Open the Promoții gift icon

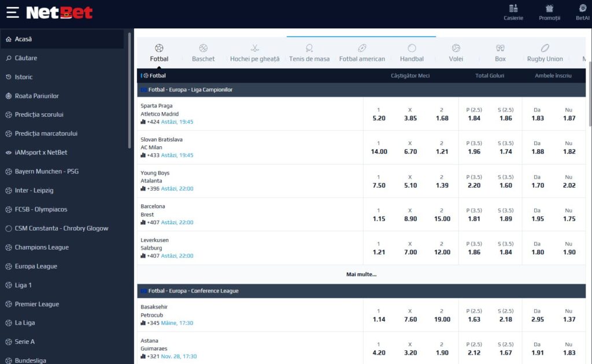click(549, 8)
